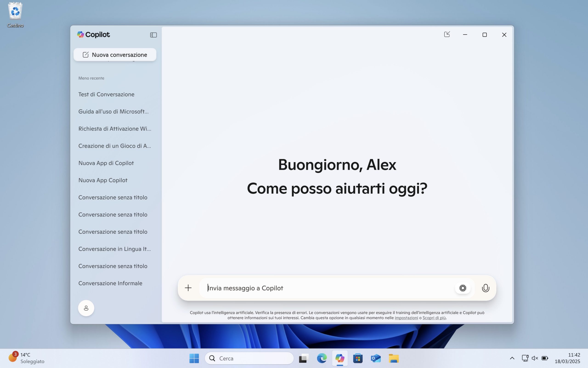Maximize the Copilot window

coord(484,34)
